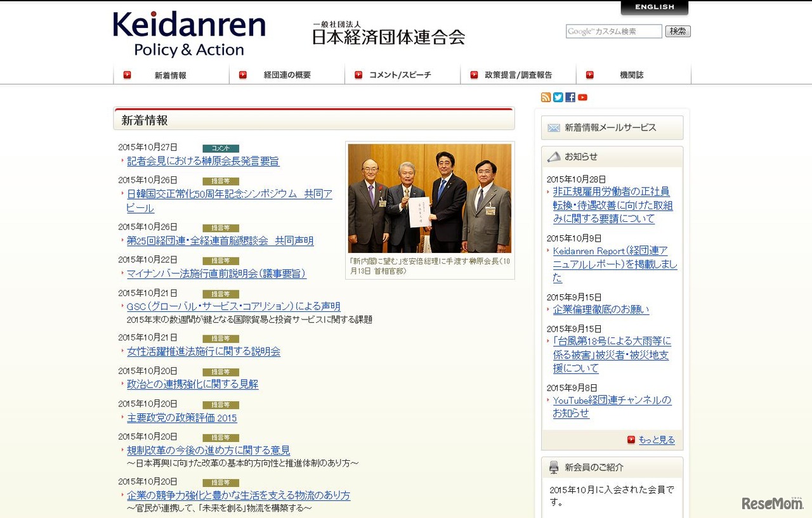The image size is (812, 518).
Task: Click the コメント label icon on the October 27 entry
Action: pyautogui.click(x=220, y=148)
